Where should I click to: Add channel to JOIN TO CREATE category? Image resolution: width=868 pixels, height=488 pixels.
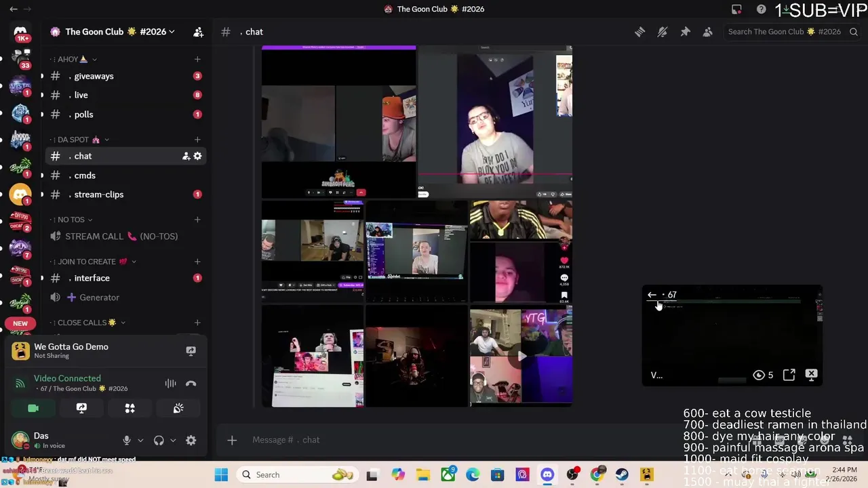point(197,262)
